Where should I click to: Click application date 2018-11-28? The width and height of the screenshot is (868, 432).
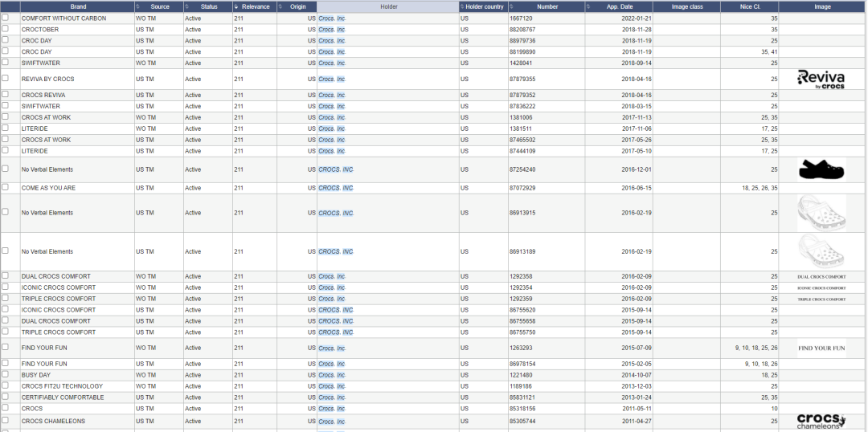click(637, 30)
